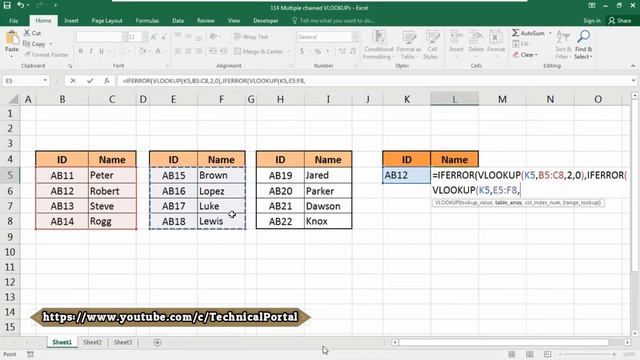This screenshot has height=360, width=640.
Task: Toggle Italic formatting
Action: click(x=91, y=51)
